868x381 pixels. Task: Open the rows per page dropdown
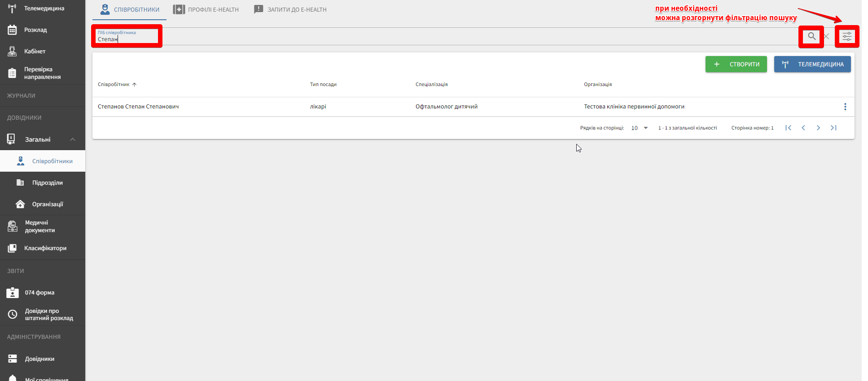click(x=640, y=128)
